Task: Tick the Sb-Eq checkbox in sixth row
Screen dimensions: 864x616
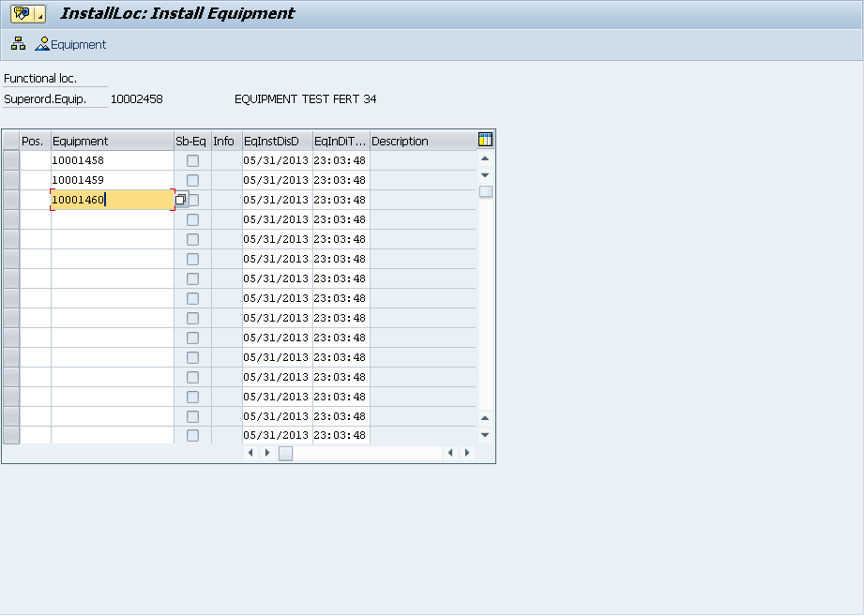Action: (193, 260)
